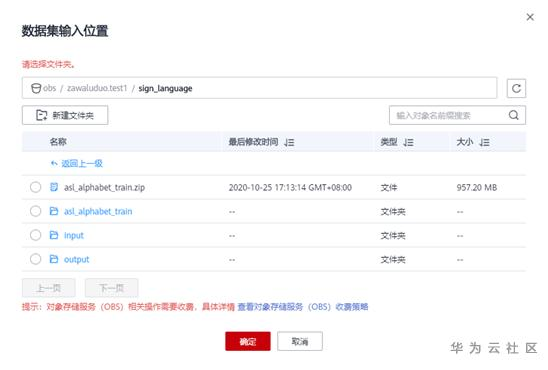Click the input folder icon
This screenshot has width=548, height=370.
54,235
